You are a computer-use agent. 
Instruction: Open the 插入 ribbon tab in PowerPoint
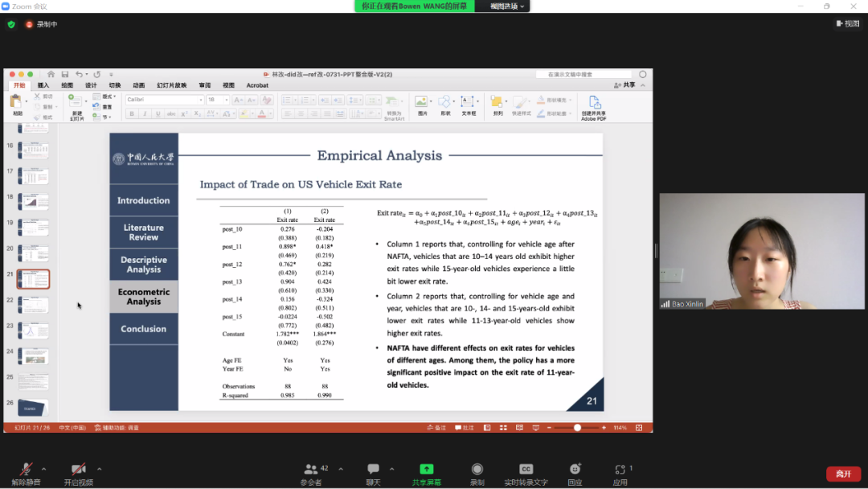click(x=43, y=85)
